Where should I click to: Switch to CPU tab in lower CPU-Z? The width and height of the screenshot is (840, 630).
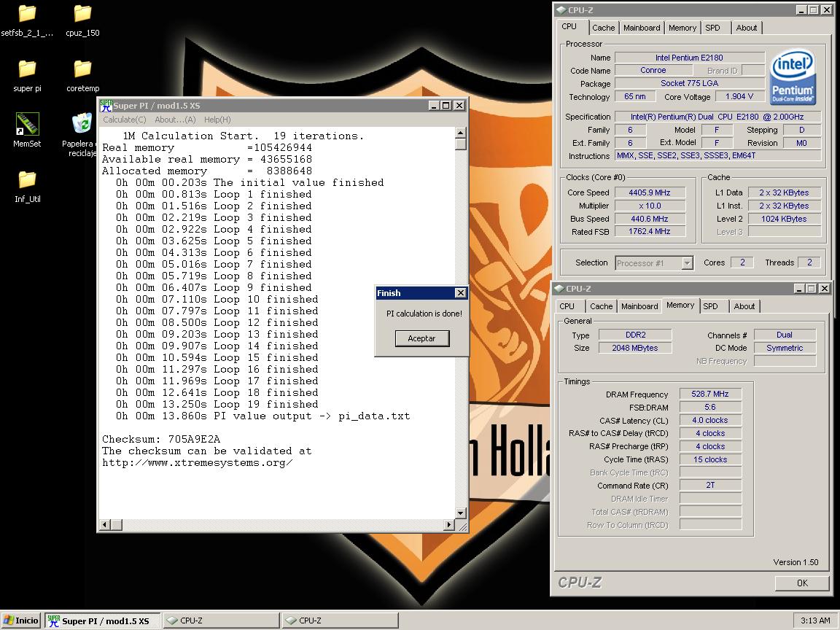[567, 306]
